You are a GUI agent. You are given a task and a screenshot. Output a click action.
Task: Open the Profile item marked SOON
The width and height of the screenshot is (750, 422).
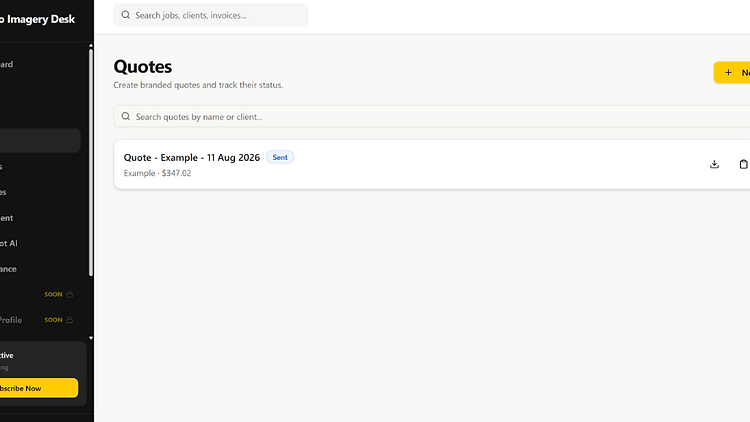click(40, 320)
